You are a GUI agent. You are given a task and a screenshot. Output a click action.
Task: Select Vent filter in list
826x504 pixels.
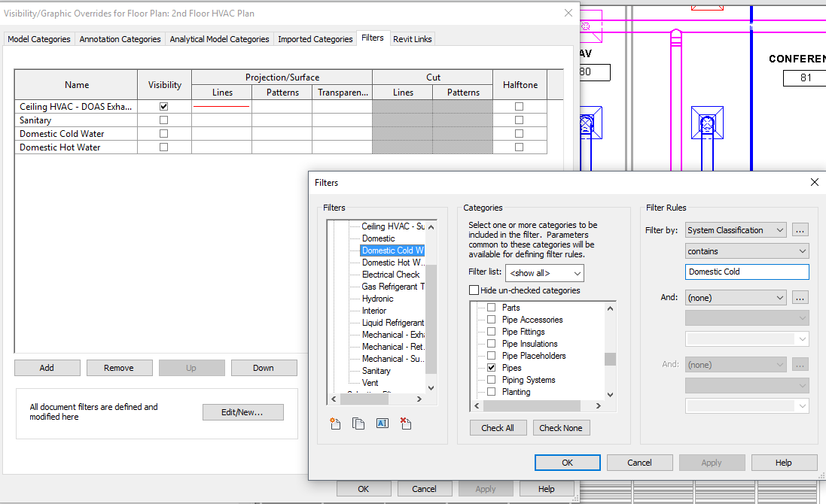point(370,383)
